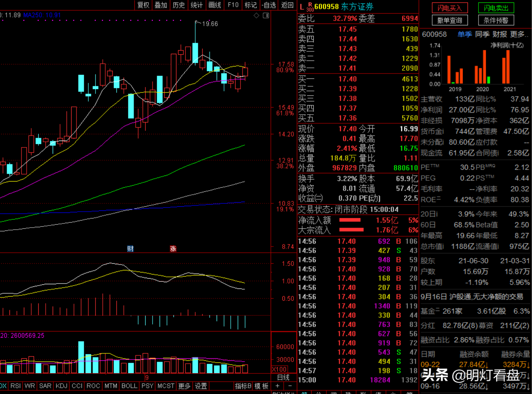Screen dimensions: 532x394
Task: Click the blue 财 marker on chart
Action: tap(130, 249)
